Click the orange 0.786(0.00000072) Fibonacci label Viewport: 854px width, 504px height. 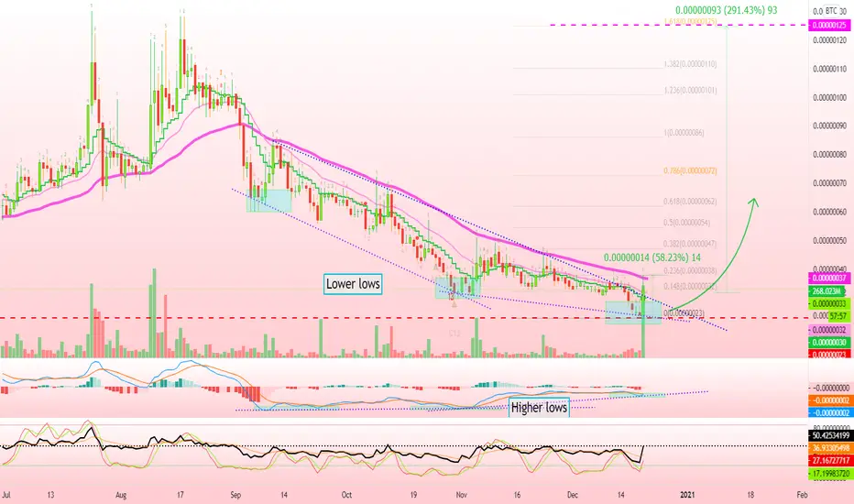(x=690, y=171)
